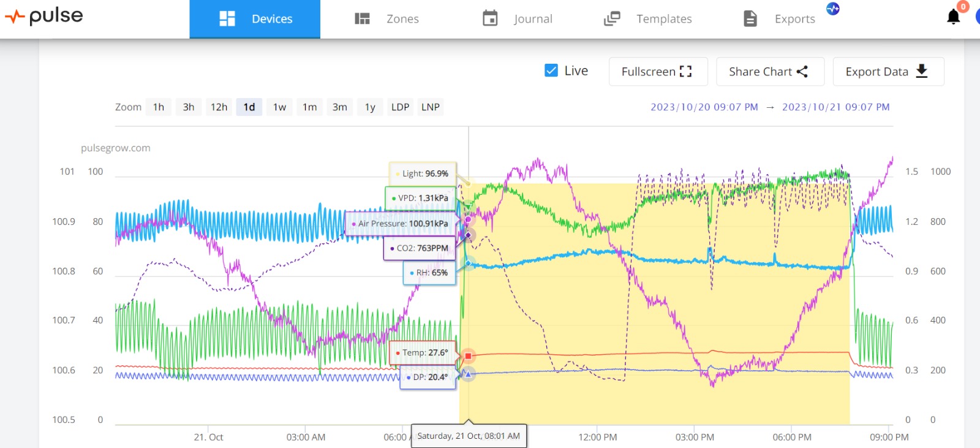980x448 pixels.
Task: Click the 03:00 PM axis label
Action: click(x=695, y=438)
